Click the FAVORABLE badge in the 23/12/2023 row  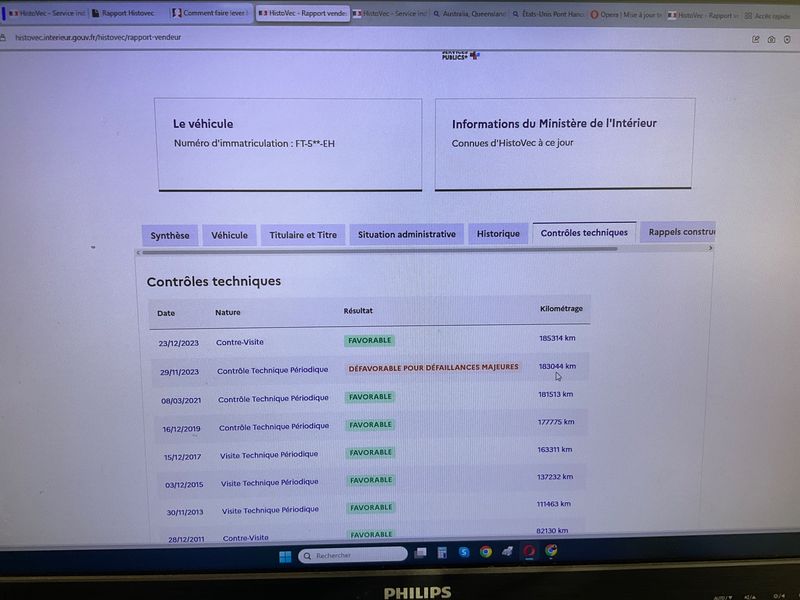point(369,340)
